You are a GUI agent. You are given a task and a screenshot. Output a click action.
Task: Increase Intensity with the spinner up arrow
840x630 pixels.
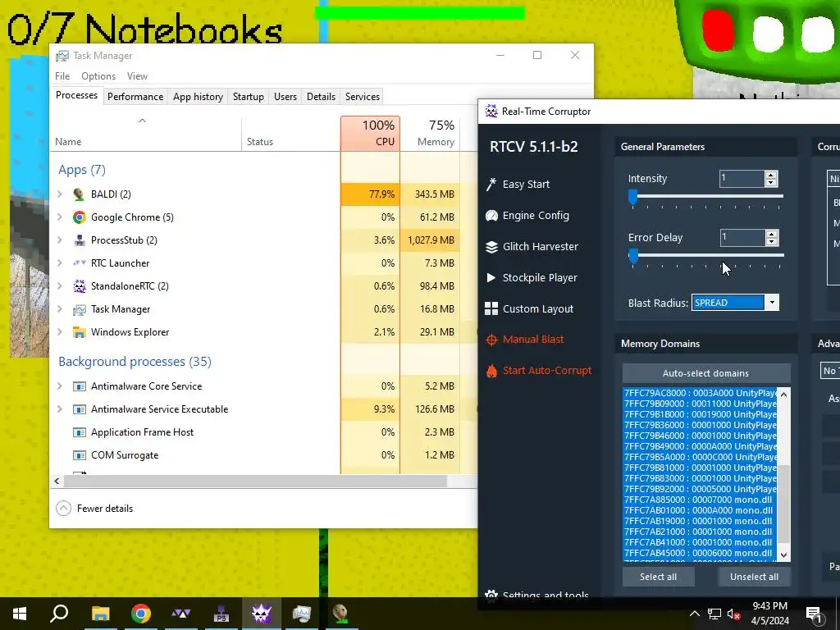(771, 175)
